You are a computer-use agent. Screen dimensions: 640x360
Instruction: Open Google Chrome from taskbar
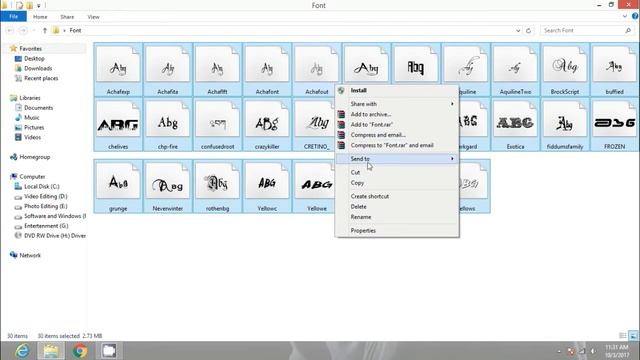(x=80, y=351)
